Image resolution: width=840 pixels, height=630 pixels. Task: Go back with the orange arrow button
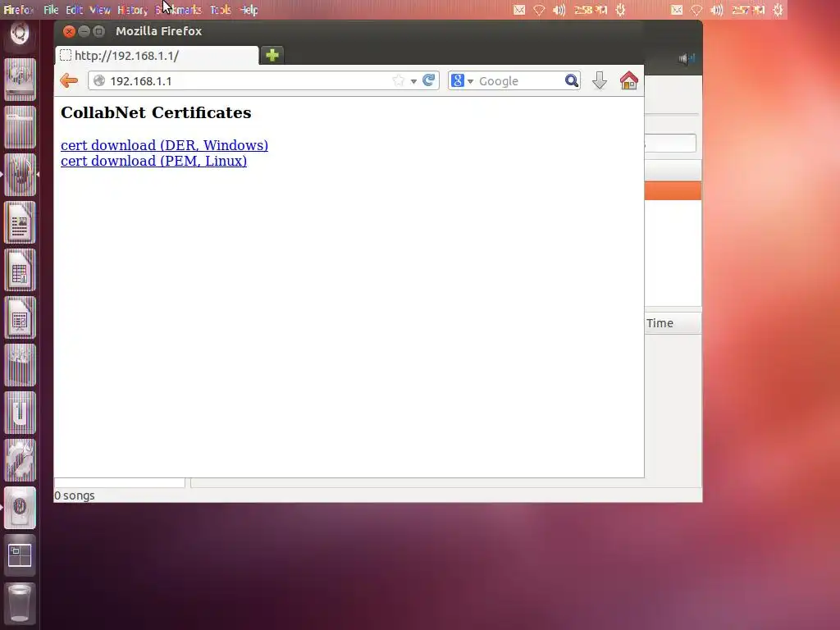(69, 81)
